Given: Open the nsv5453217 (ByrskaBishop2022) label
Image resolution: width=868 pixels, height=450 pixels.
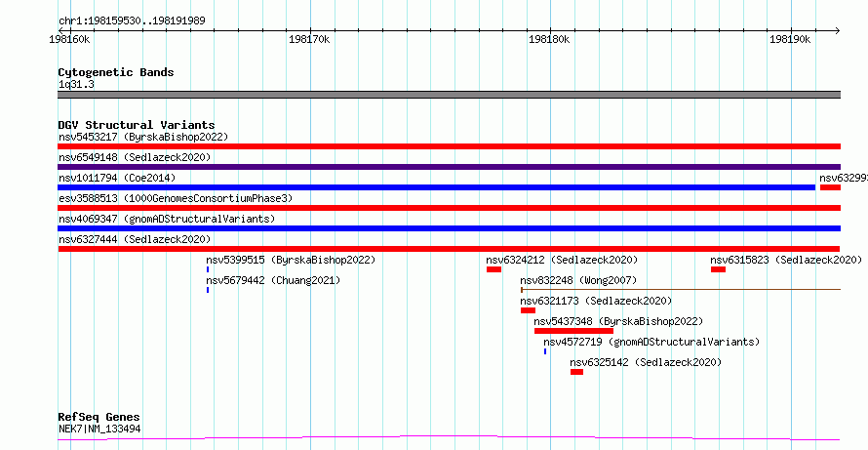Looking at the screenshot, I should 143,137.
